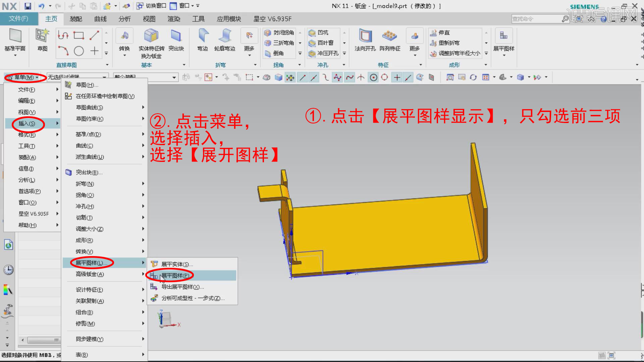Click the Louver (百叶窗) tool
Viewport: 644px width, 362px height.
point(321,43)
